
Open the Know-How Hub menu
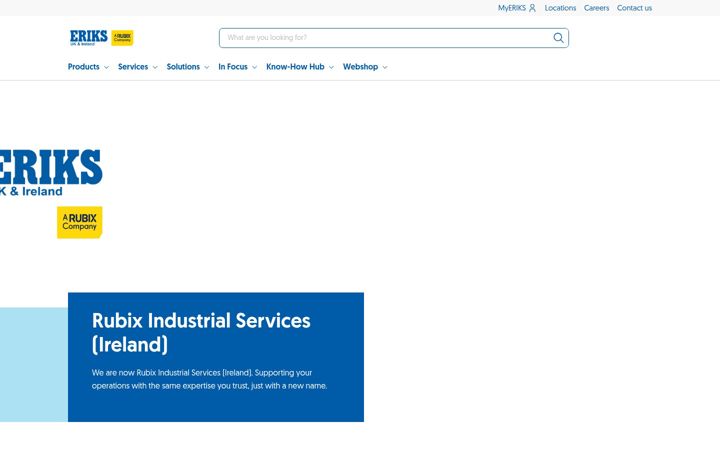(295, 67)
